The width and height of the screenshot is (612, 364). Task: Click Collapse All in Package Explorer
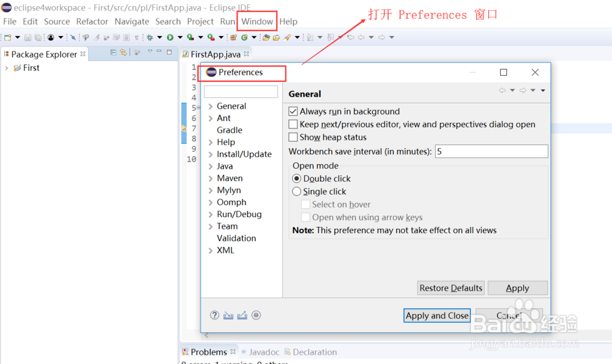pyautogui.click(x=113, y=52)
